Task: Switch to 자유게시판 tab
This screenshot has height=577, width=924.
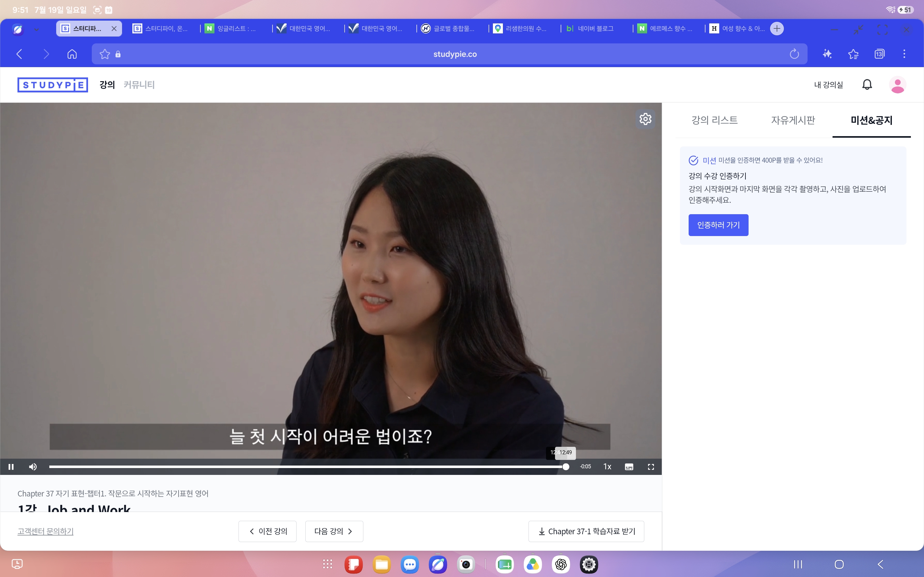Action: 793,120
